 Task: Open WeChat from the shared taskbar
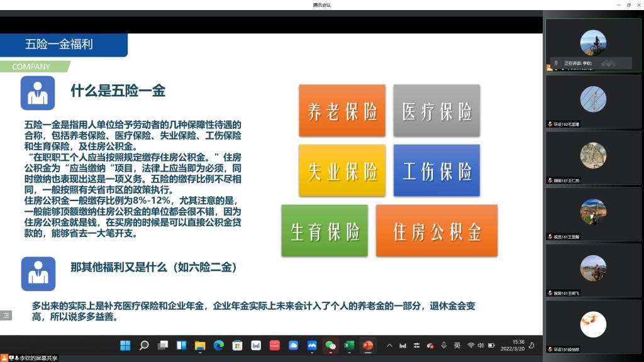coord(330,345)
